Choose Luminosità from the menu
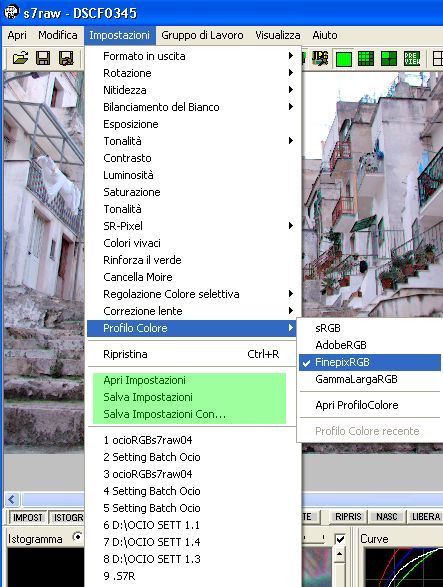 coord(193,175)
